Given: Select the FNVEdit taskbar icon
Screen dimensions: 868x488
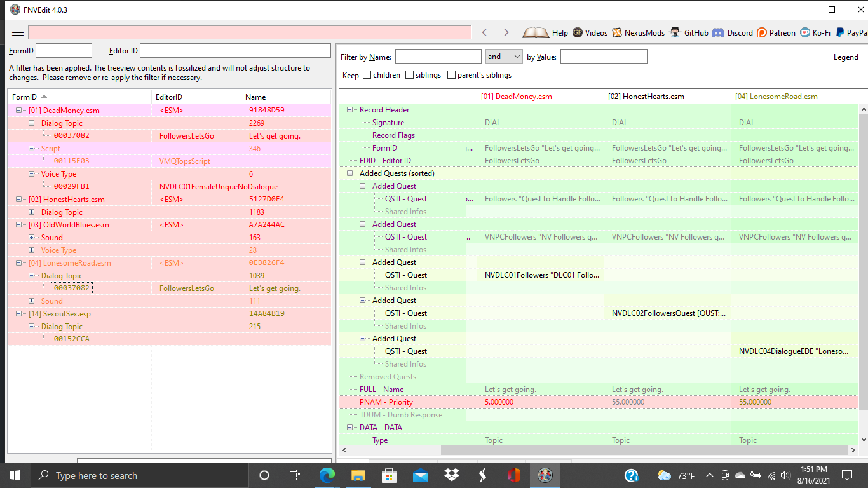Looking at the screenshot, I should point(545,475).
